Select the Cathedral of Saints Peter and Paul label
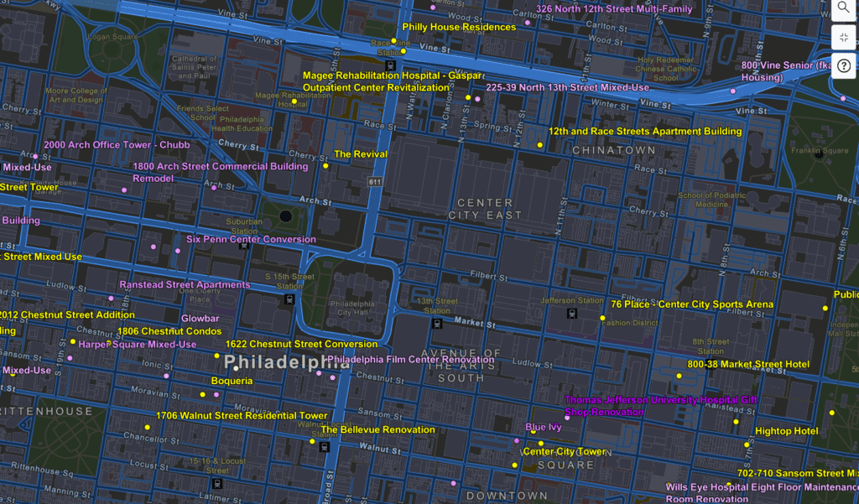Image resolution: width=859 pixels, height=504 pixels. coord(195,67)
